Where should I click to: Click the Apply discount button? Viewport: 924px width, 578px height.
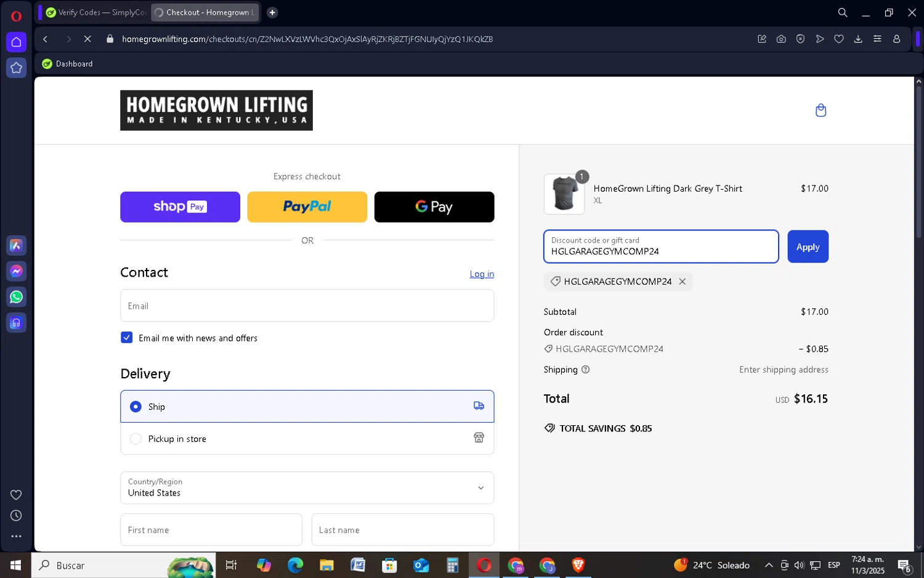[808, 246]
